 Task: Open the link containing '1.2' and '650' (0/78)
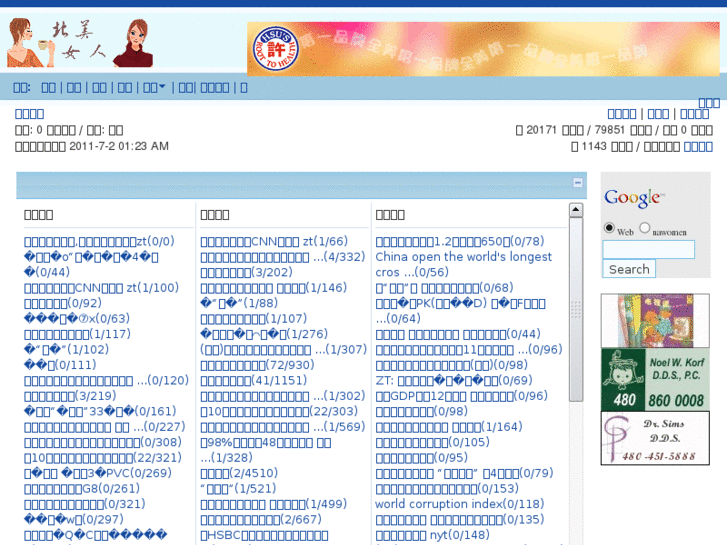[x=459, y=241]
